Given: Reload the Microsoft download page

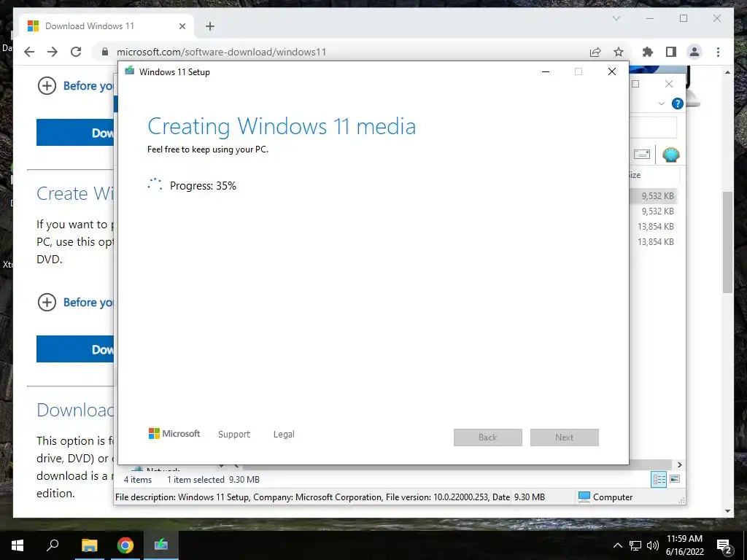Looking at the screenshot, I should [x=76, y=52].
